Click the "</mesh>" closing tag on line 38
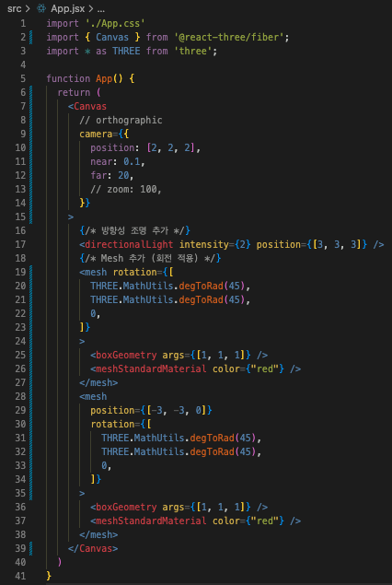The width and height of the screenshot is (392, 585). tap(98, 534)
